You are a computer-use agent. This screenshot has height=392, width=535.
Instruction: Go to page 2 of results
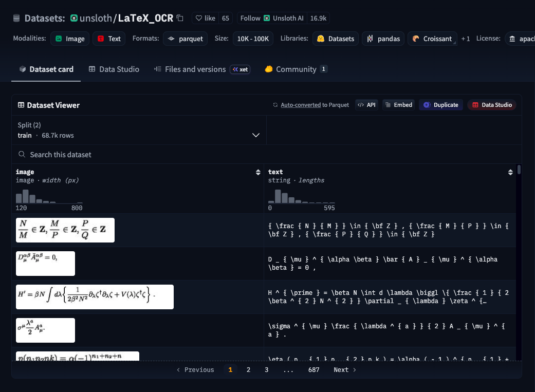[x=248, y=370]
